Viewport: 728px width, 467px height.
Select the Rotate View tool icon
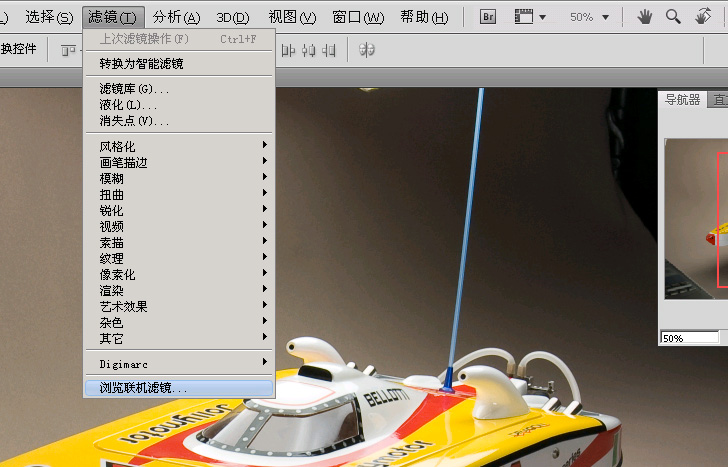click(x=703, y=16)
